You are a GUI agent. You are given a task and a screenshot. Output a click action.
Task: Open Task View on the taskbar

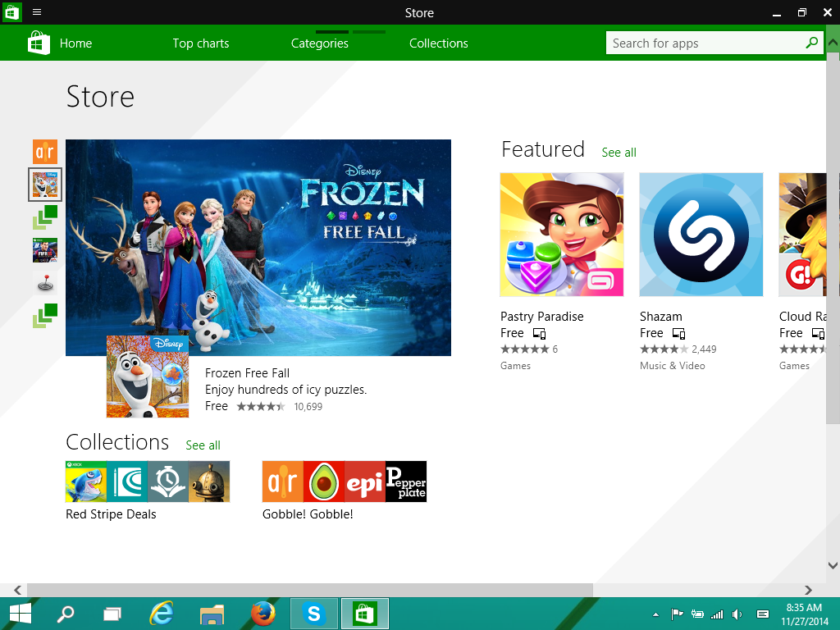(x=112, y=614)
